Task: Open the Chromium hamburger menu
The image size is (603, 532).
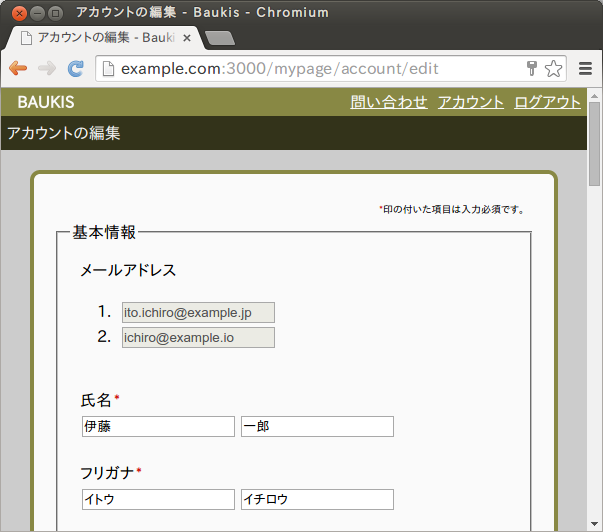Action: 586,68
